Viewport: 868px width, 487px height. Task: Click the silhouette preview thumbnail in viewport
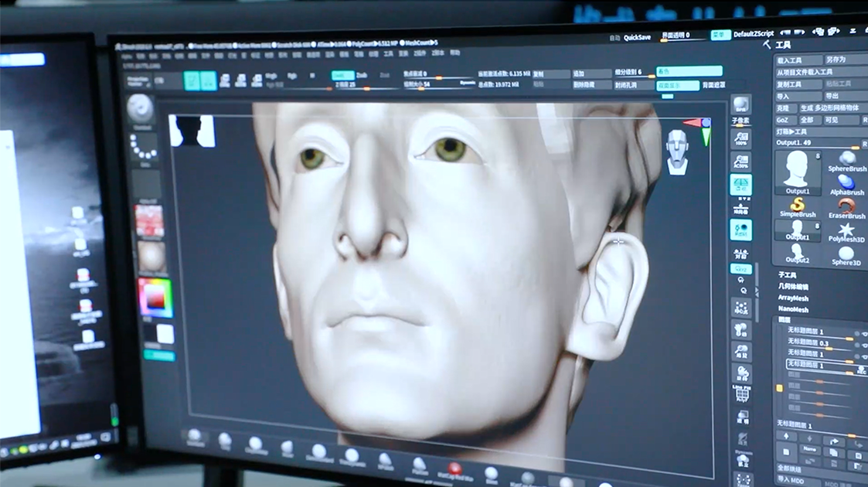192,131
